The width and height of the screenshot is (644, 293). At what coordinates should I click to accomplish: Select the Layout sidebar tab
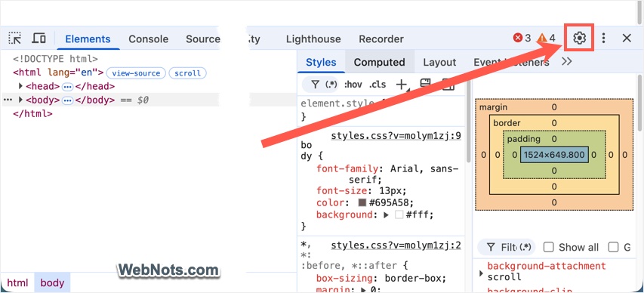439,63
